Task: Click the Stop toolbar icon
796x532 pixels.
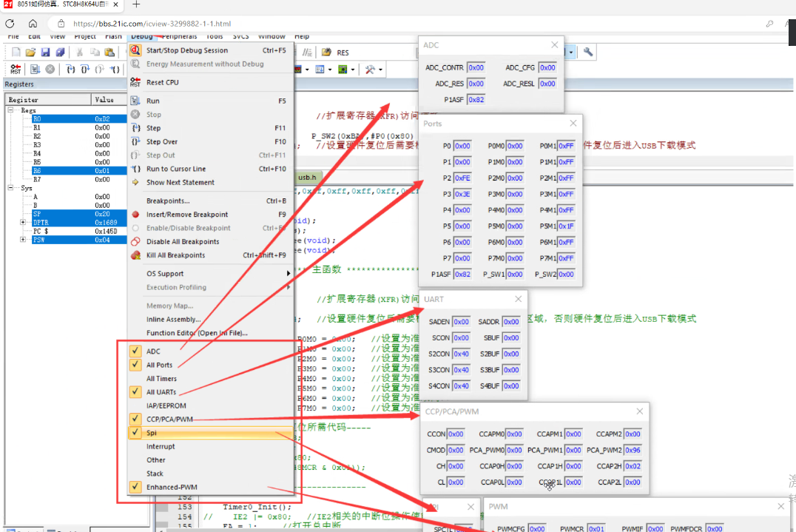Action: click(50, 69)
